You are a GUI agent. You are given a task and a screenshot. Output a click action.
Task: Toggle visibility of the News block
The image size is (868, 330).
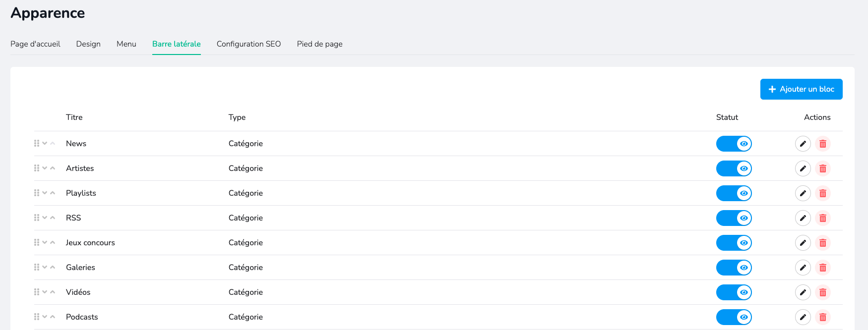tap(734, 144)
